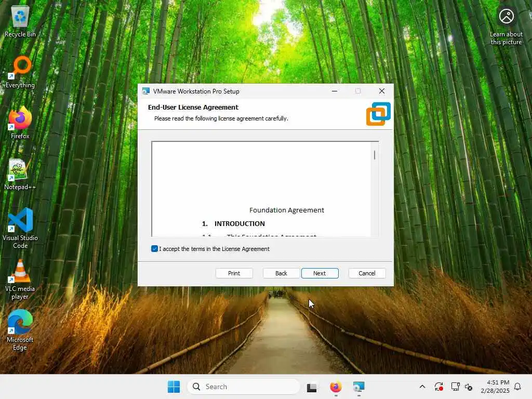Image resolution: width=532 pixels, height=399 pixels.
Task: Minimize the VMware setup window
Action: (x=335, y=91)
